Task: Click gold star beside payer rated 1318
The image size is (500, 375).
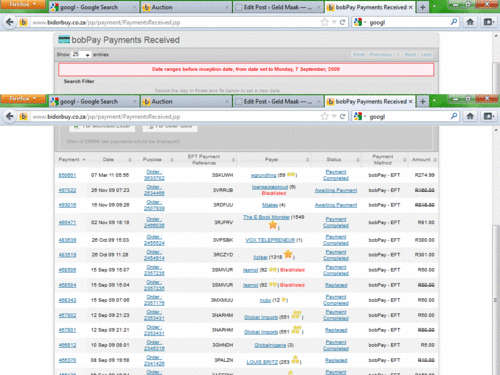Action: (x=288, y=254)
